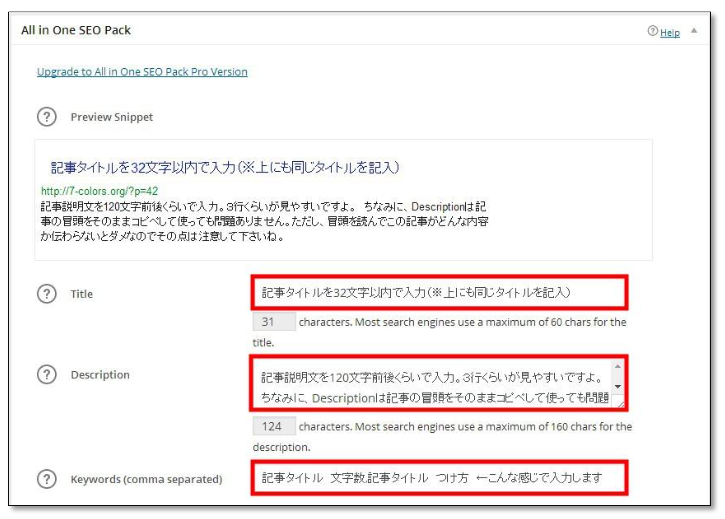The height and width of the screenshot is (519, 725).
Task: Click the Preview Snippet label
Action: tap(111, 117)
